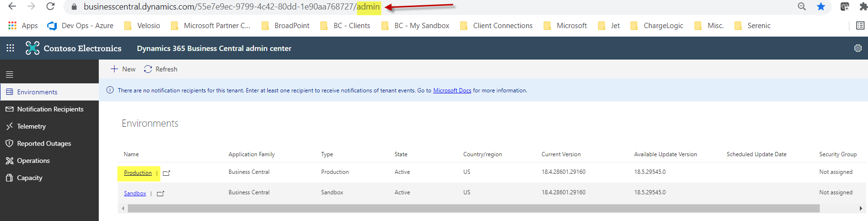Sort by Current Version column header
868x221 pixels.
tap(561, 154)
